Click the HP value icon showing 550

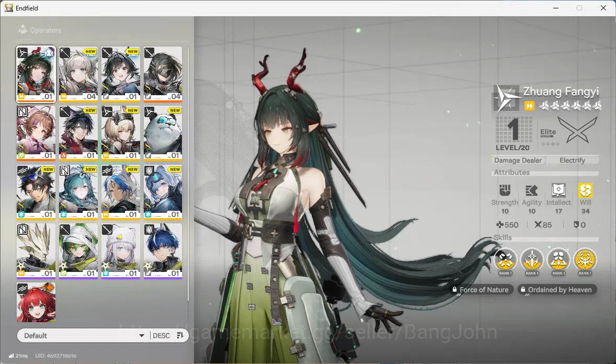(x=500, y=225)
